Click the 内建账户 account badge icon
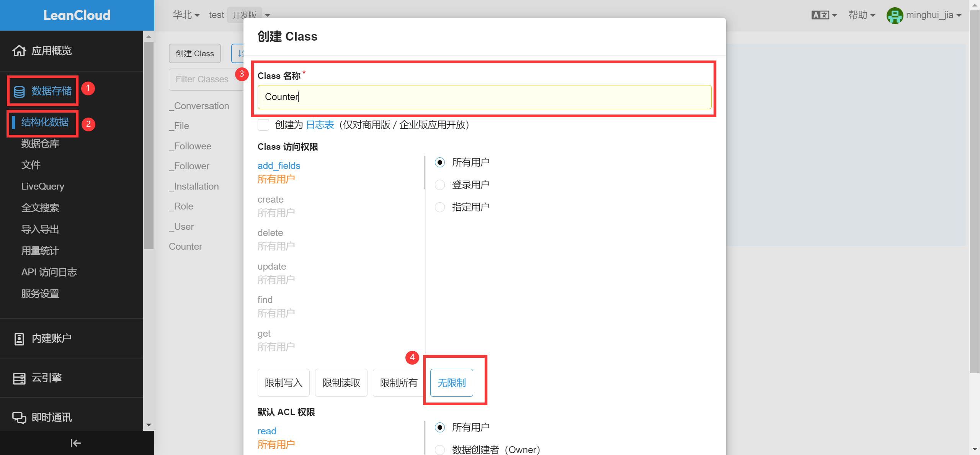The image size is (980, 455). pos(19,339)
